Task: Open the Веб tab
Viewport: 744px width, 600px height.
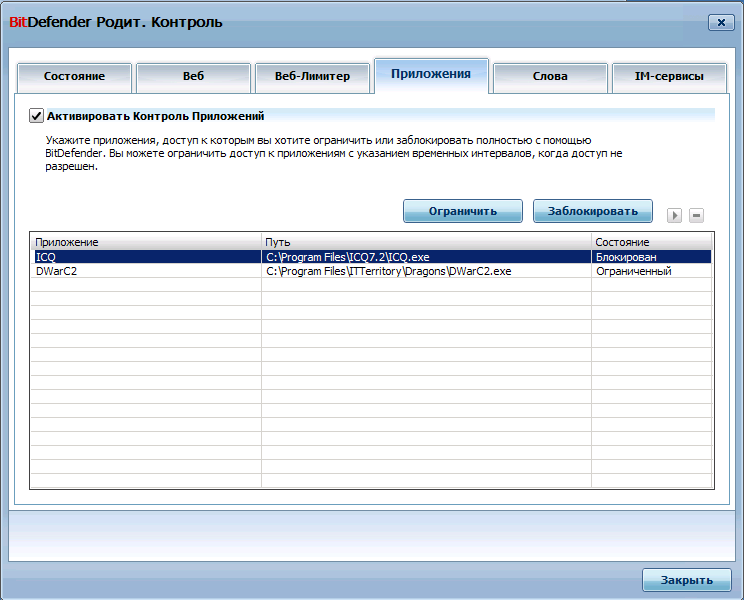Action: [193, 77]
